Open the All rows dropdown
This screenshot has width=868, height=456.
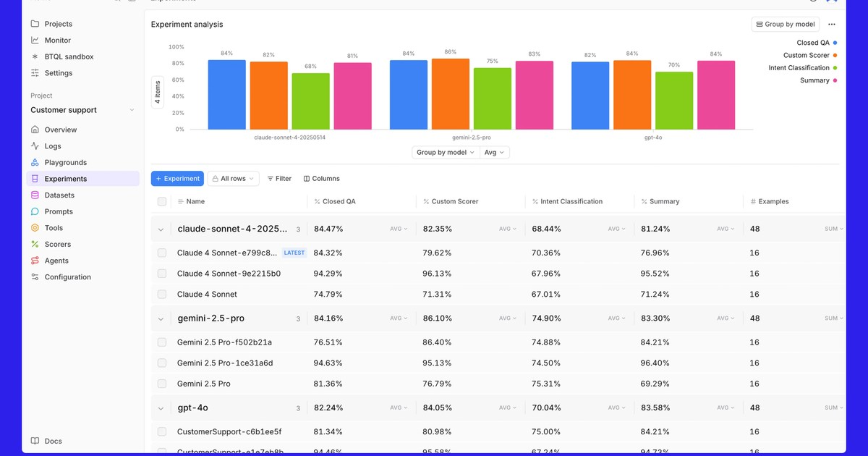[233, 179]
